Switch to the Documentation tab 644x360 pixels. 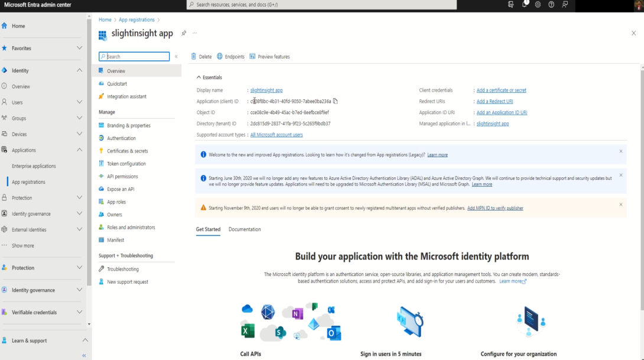245,229
